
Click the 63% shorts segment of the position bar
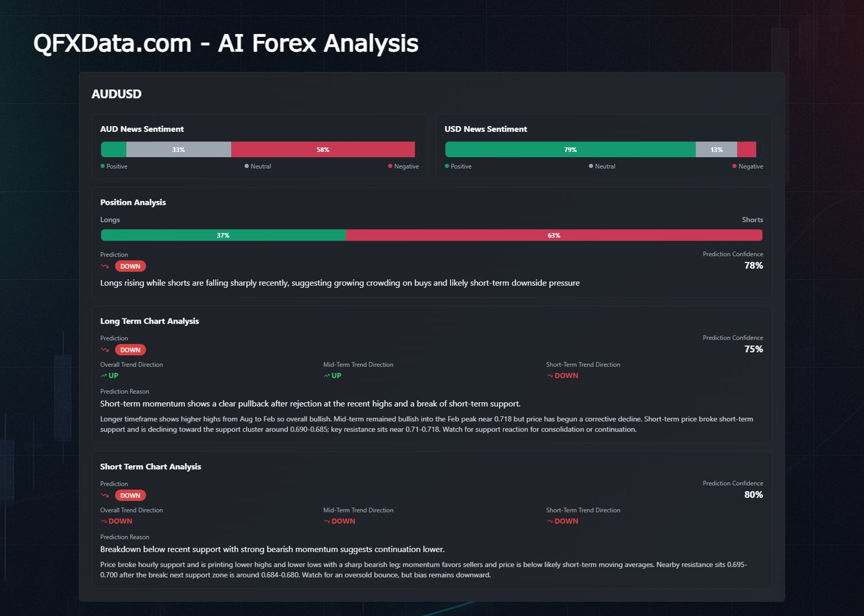pos(554,235)
